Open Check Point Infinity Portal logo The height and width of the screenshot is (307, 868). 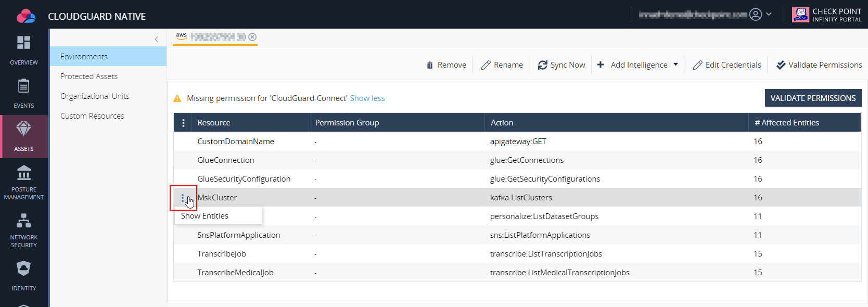click(x=826, y=15)
